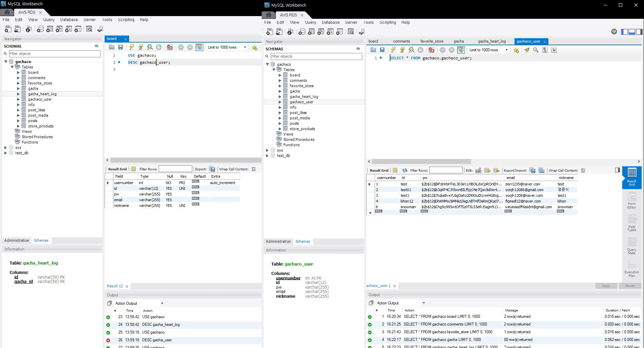Toggle right sidebar layout button in right window
The height and width of the screenshot is (348, 644).
point(639,32)
